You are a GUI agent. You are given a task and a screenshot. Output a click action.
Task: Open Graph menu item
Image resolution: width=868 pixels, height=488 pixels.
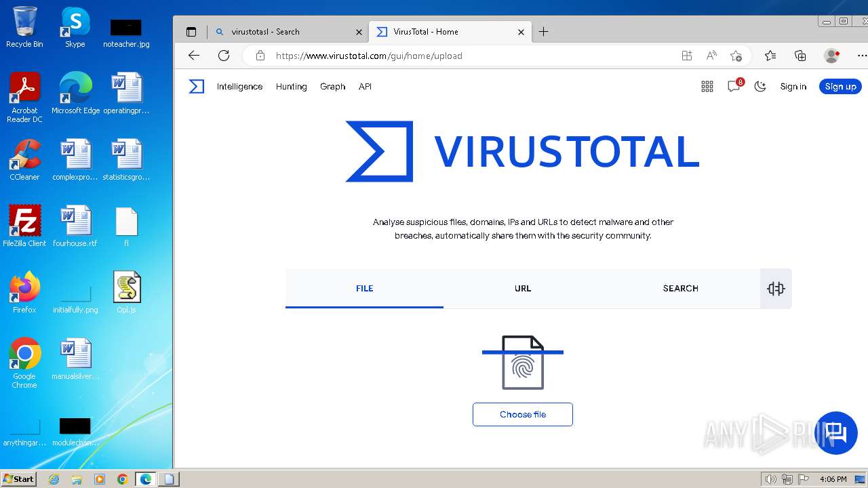tap(333, 86)
